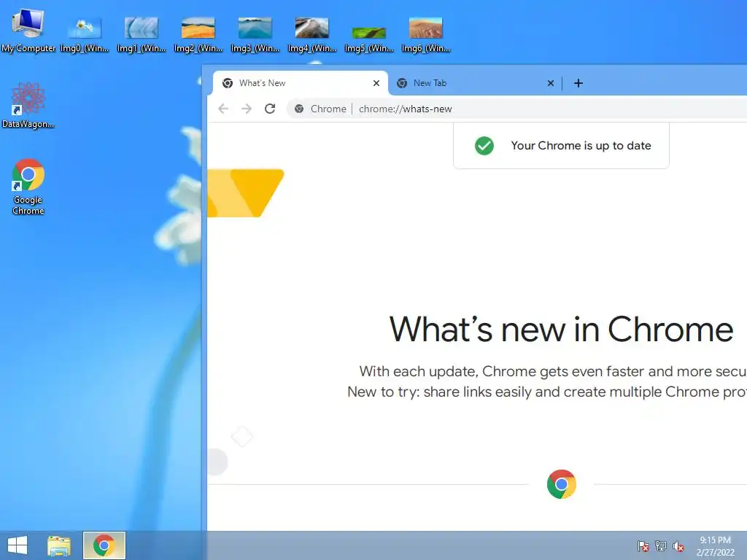
Task: Select the DataWagon shortcut on desktop
Action: (28, 105)
